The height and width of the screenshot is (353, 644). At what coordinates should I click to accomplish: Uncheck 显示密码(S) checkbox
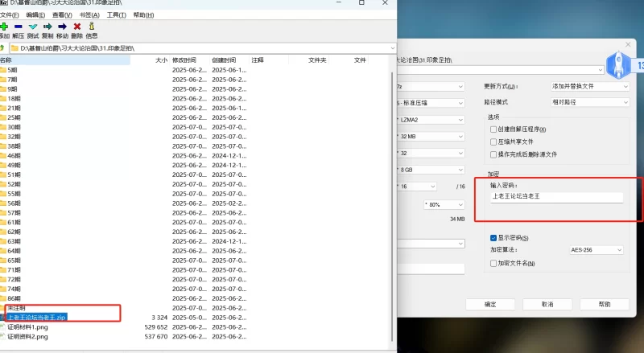click(493, 238)
